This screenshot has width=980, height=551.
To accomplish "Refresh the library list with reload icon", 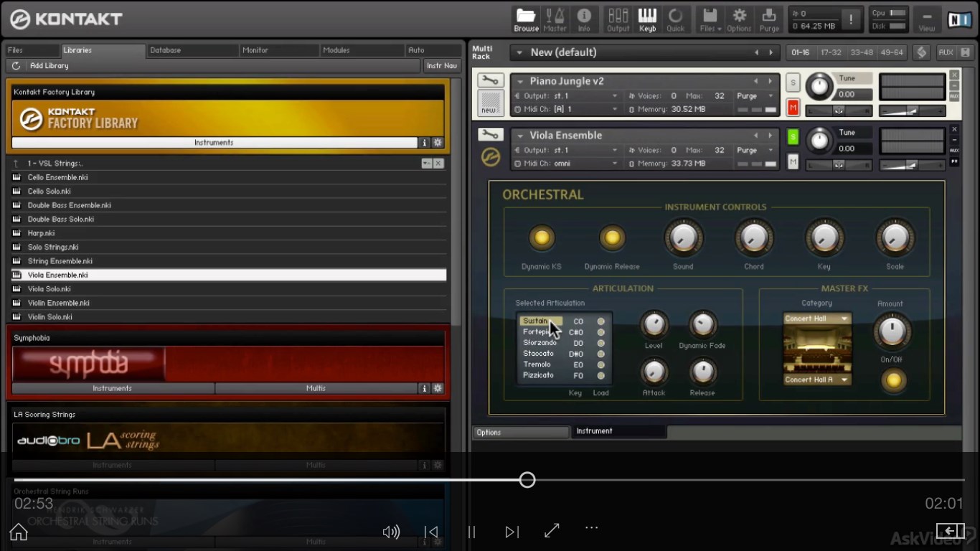I will coord(17,66).
